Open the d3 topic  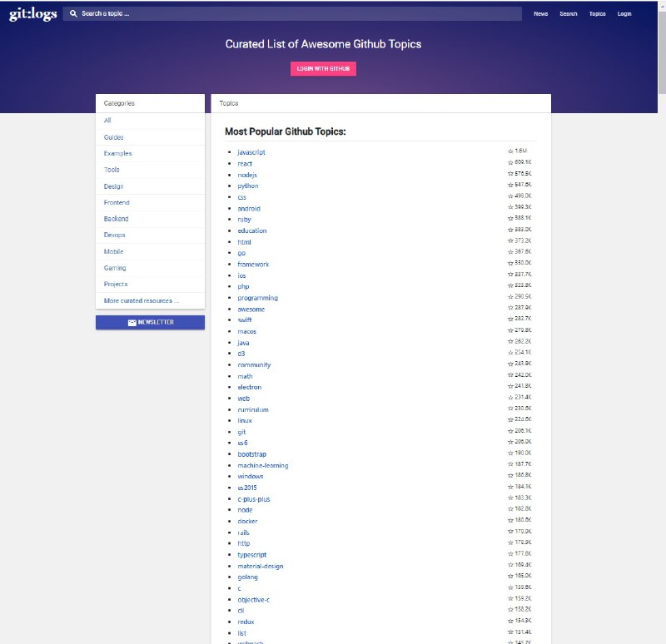[x=241, y=354]
